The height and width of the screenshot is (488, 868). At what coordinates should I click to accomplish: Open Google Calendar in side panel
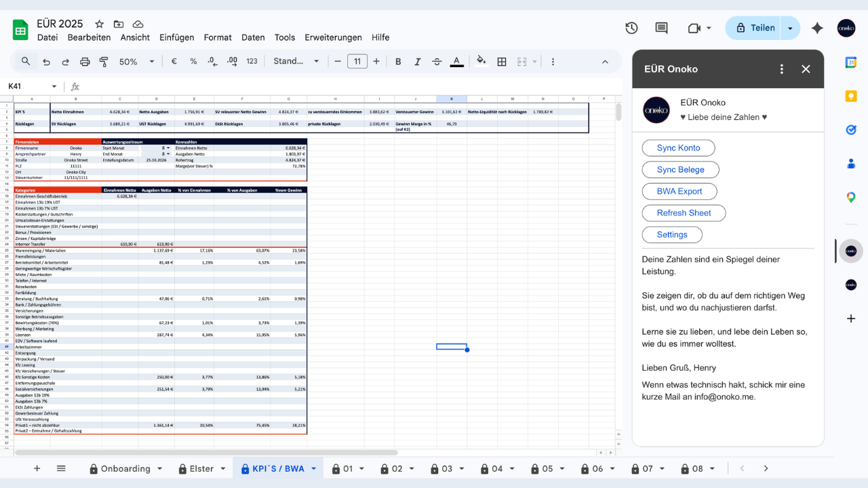pos(851,62)
